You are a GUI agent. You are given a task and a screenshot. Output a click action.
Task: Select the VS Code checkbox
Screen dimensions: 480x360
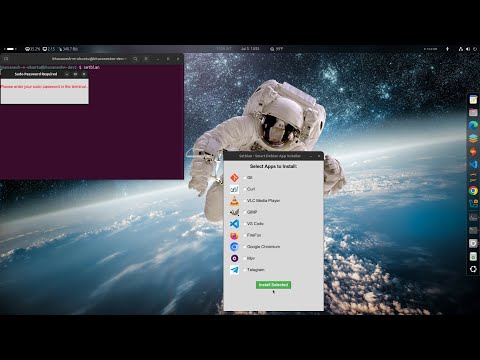(245, 224)
